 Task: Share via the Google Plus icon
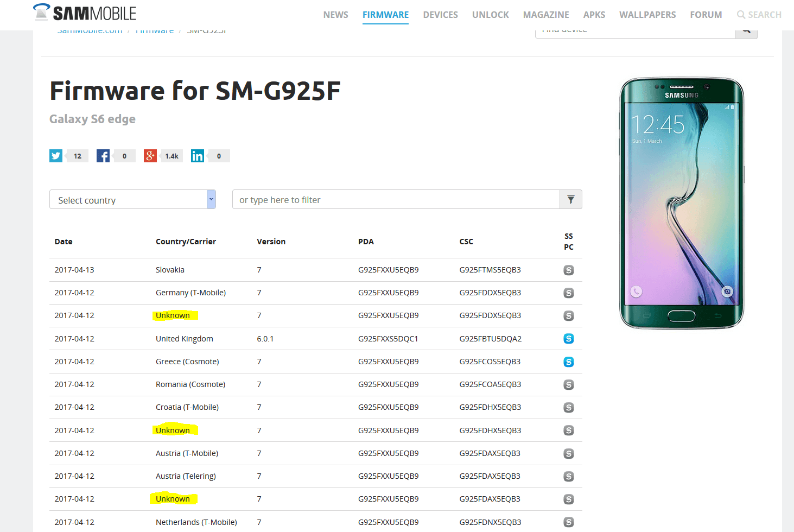(150, 156)
